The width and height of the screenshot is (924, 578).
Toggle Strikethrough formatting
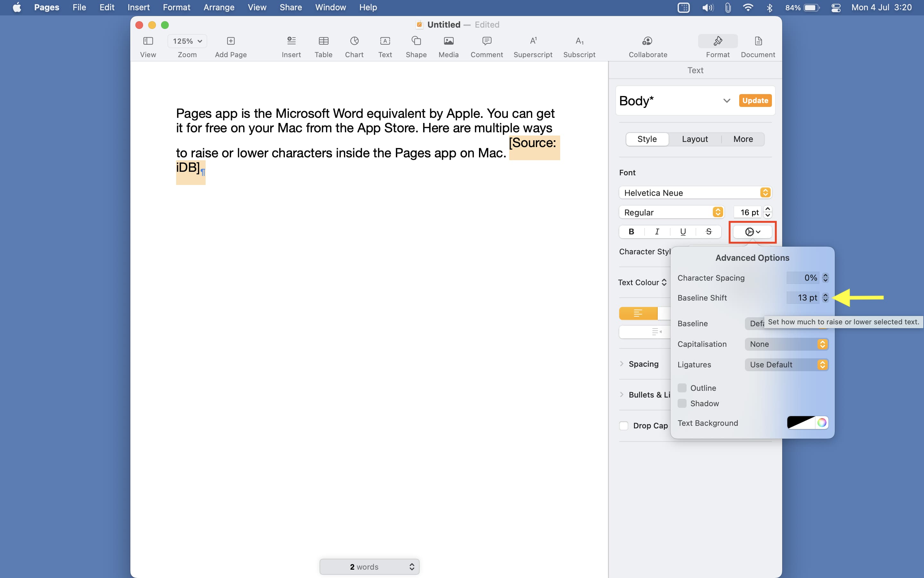[709, 232]
